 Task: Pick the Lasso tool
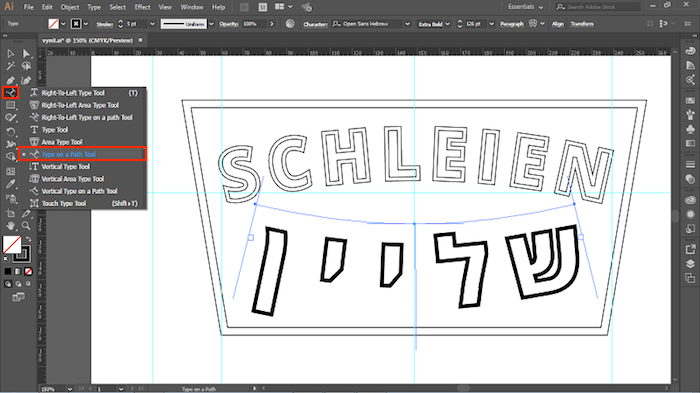(x=26, y=67)
